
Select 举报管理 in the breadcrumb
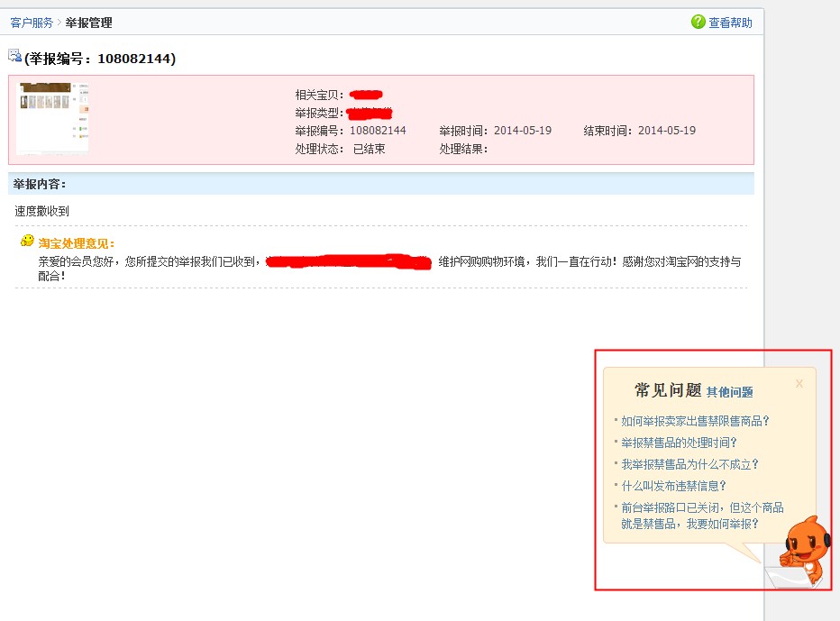click(x=89, y=23)
